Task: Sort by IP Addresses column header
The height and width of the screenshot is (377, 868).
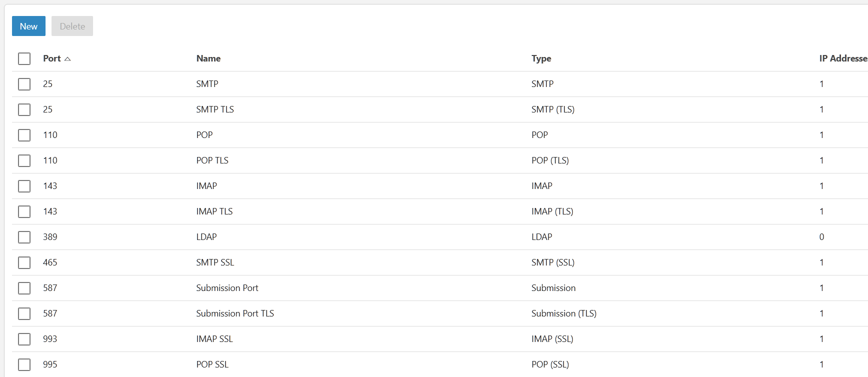Action: (x=843, y=58)
